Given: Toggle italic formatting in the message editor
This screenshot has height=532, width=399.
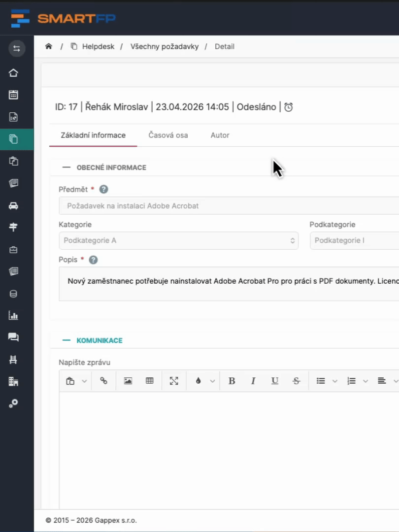Looking at the screenshot, I should point(253,381).
